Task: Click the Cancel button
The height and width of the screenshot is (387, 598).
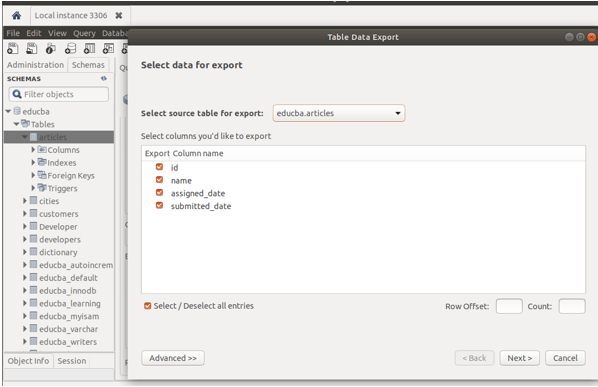Action: coord(565,358)
